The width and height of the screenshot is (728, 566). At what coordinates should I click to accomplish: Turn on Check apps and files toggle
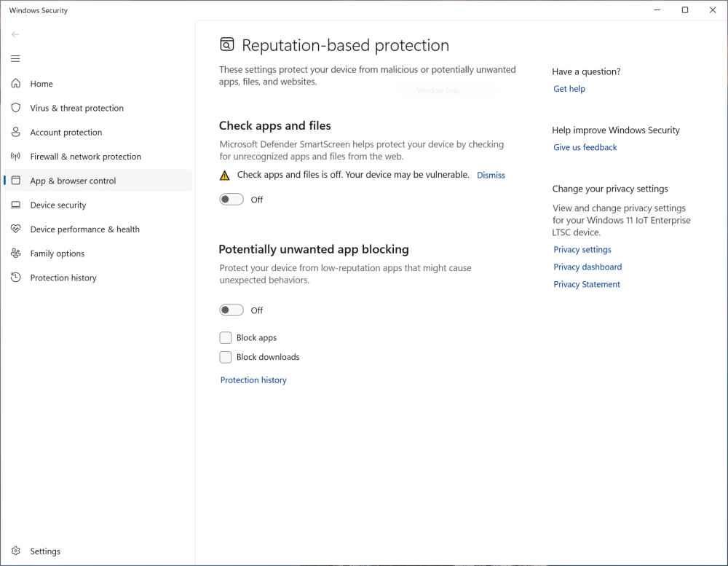[x=232, y=200]
